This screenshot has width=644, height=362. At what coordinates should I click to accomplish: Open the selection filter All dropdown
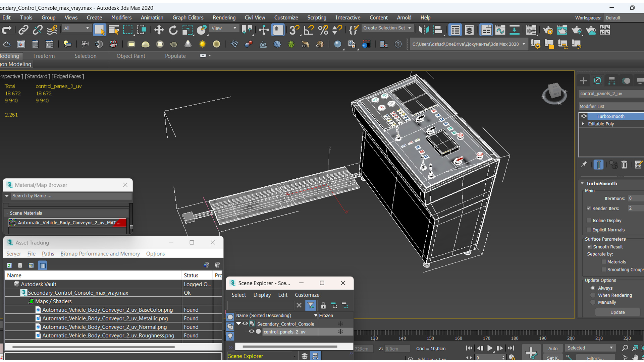click(76, 28)
